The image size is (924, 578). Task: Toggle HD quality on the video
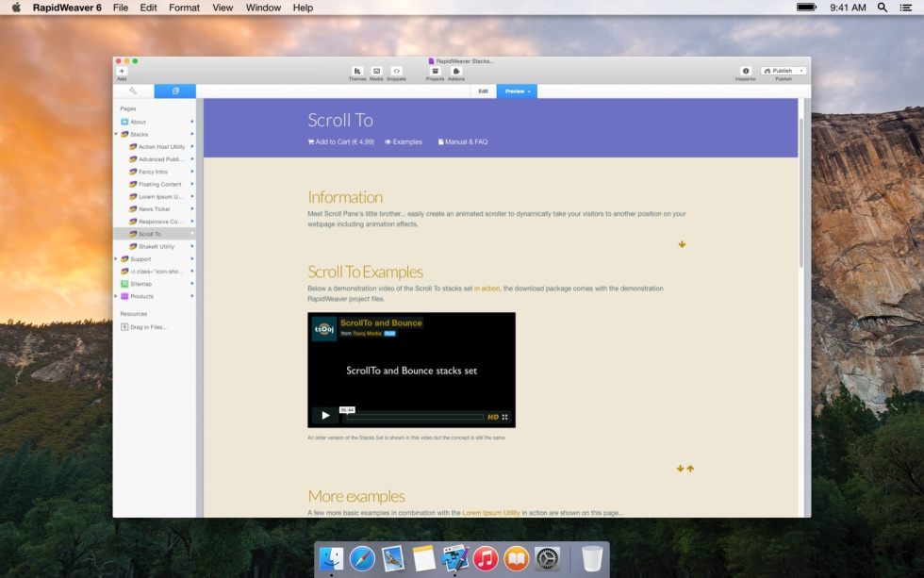[492, 417]
